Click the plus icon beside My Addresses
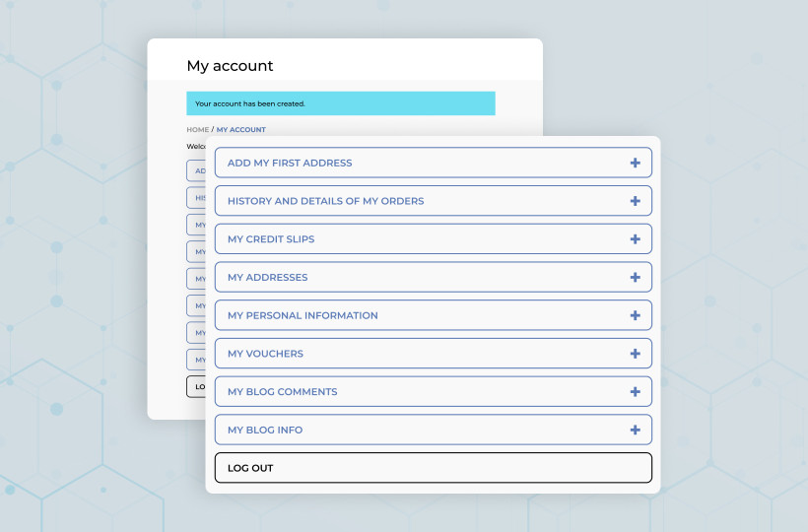Image resolution: width=808 pixels, height=532 pixels. 635,278
